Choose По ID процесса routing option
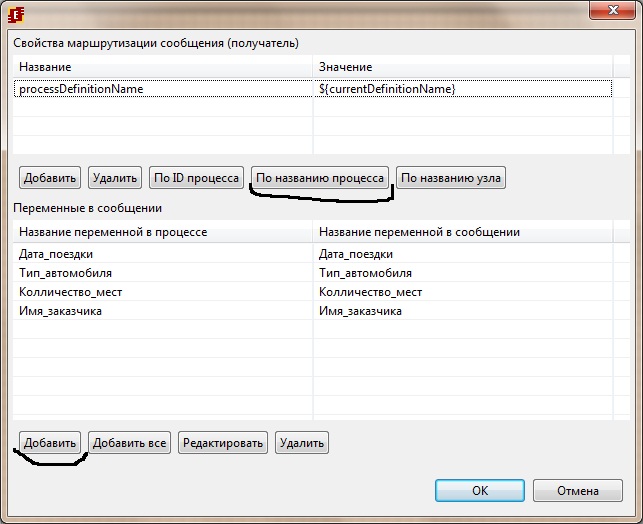Image resolution: width=643 pixels, height=524 pixels. pyautogui.click(x=196, y=178)
